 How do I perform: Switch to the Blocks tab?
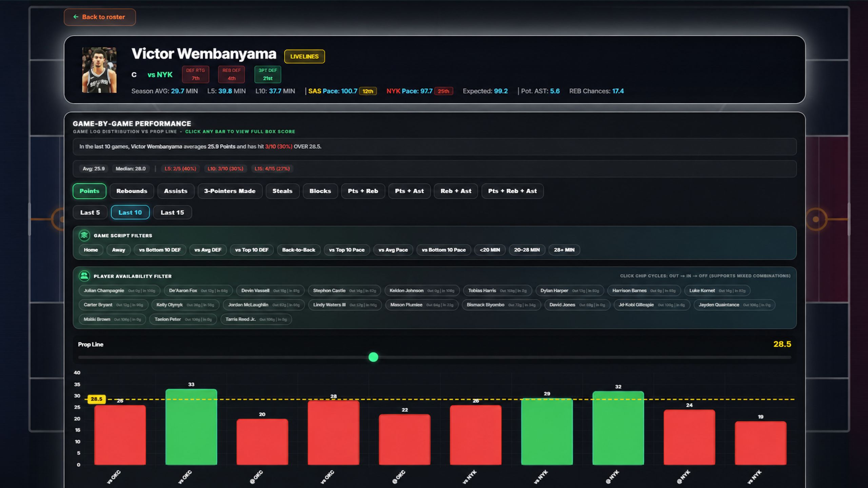[x=320, y=191]
